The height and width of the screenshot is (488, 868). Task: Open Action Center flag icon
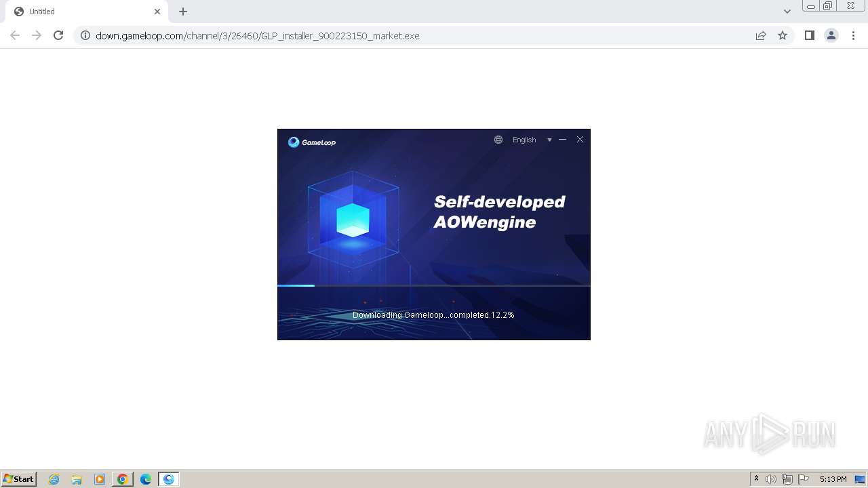[804, 479]
